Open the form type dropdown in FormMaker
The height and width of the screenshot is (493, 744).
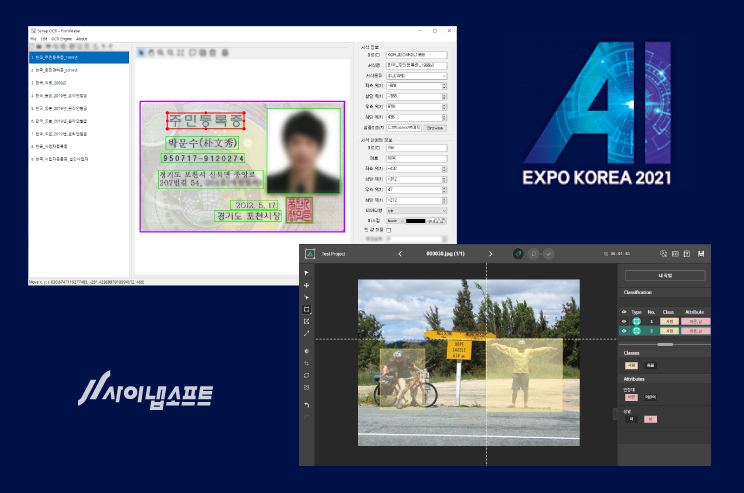(417, 76)
